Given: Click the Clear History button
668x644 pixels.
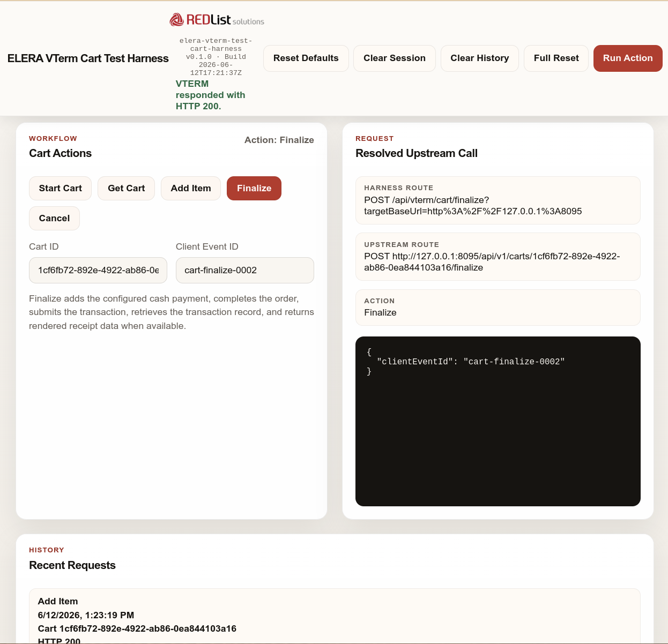Looking at the screenshot, I should (480, 58).
